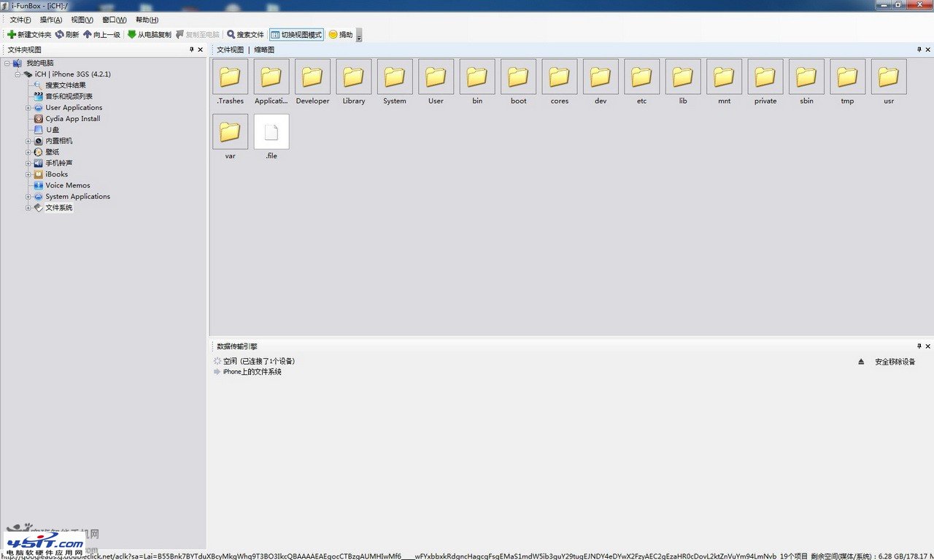Click 我的电脑 computer icon in tree

tap(18, 63)
